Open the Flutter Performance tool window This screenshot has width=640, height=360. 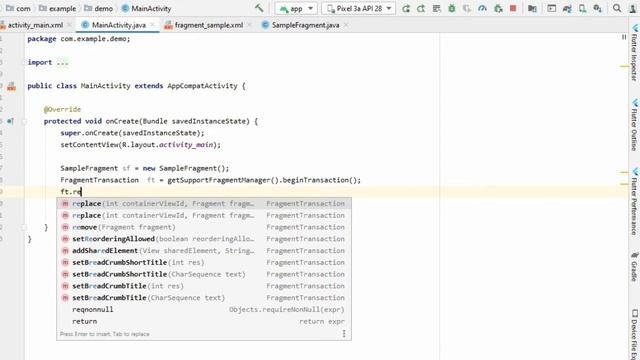point(634,201)
